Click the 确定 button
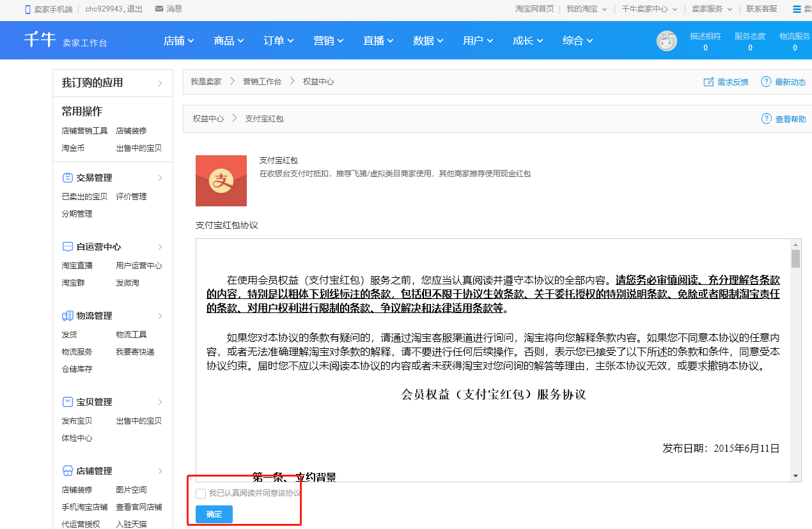This screenshot has height=529, width=812. click(x=214, y=514)
